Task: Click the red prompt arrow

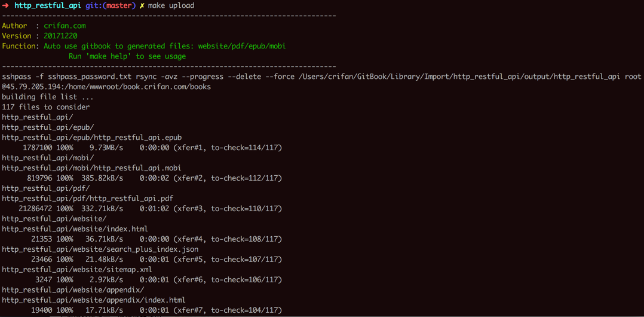Action: (x=5, y=5)
